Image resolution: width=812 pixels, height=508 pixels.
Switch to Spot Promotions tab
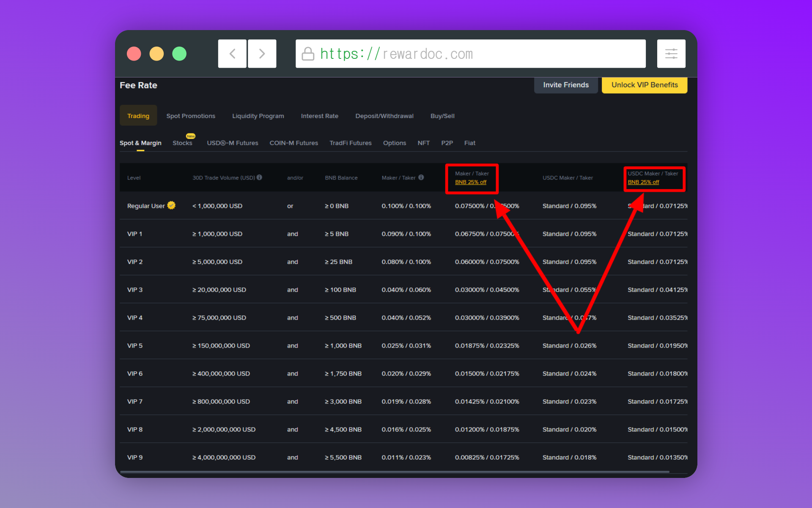point(191,116)
